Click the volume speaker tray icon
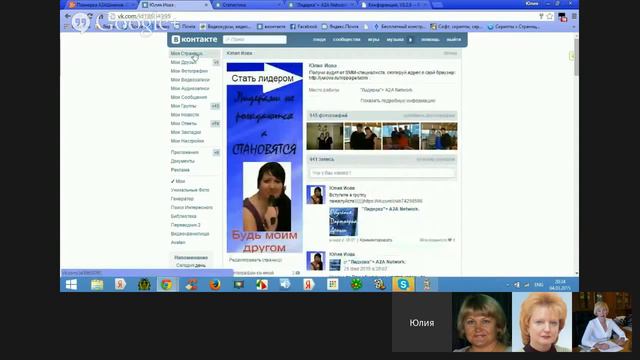This screenshot has height=360, width=640. click(x=517, y=285)
